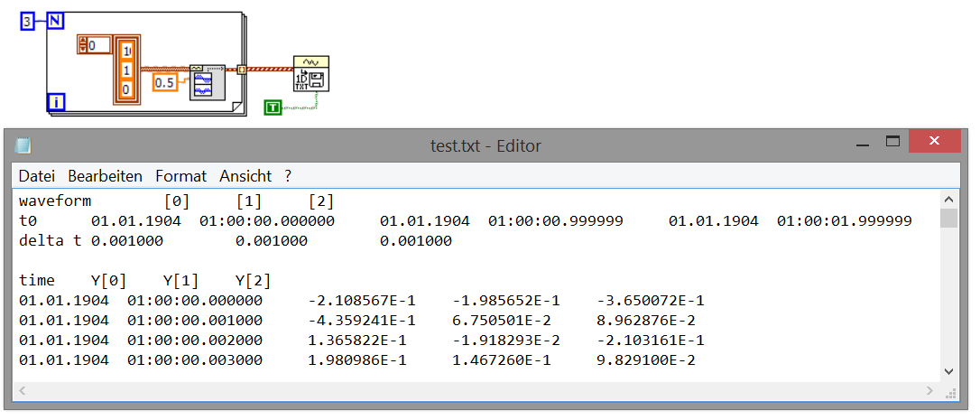Click the value -4.359241E-1

point(362,321)
